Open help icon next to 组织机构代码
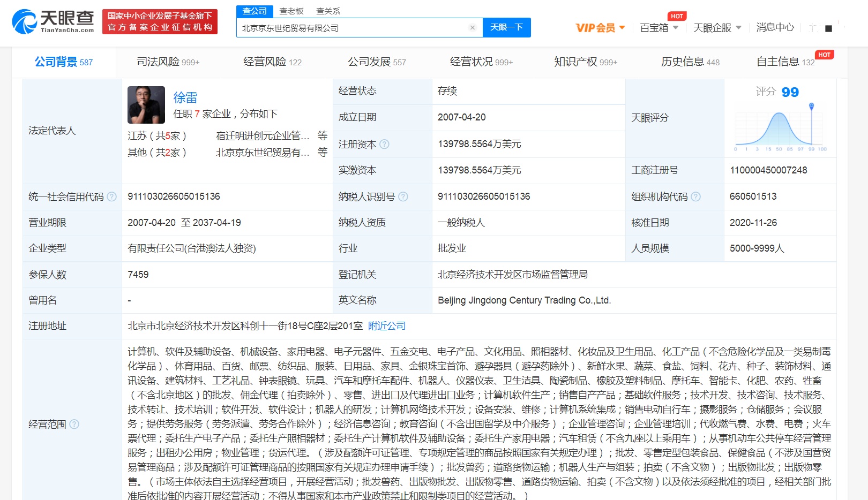 pyautogui.click(x=695, y=197)
